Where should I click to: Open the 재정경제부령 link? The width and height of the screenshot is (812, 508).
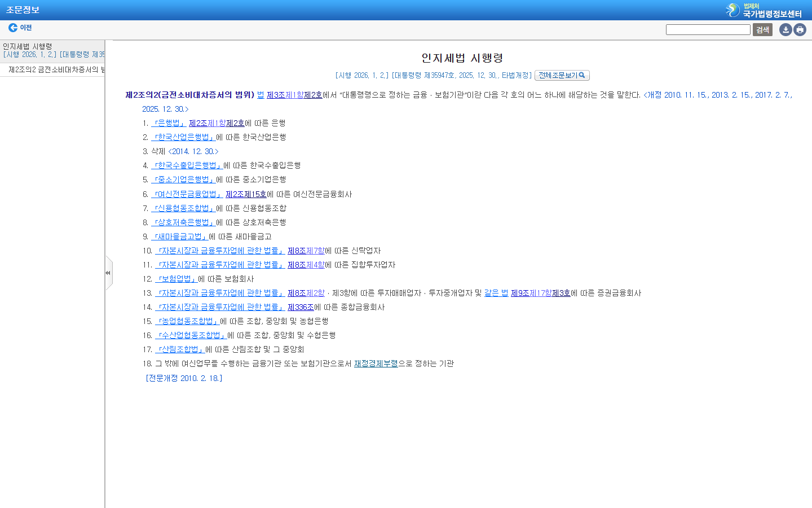coord(376,364)
